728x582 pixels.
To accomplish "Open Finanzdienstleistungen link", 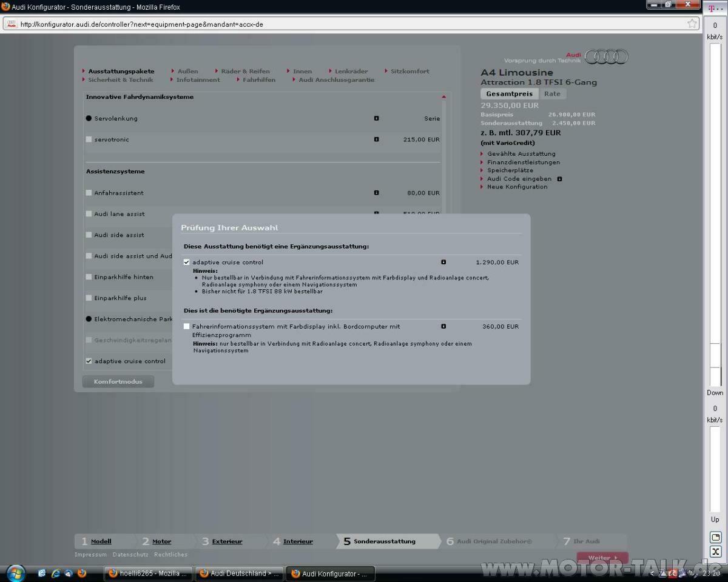I will coord(524,162).
